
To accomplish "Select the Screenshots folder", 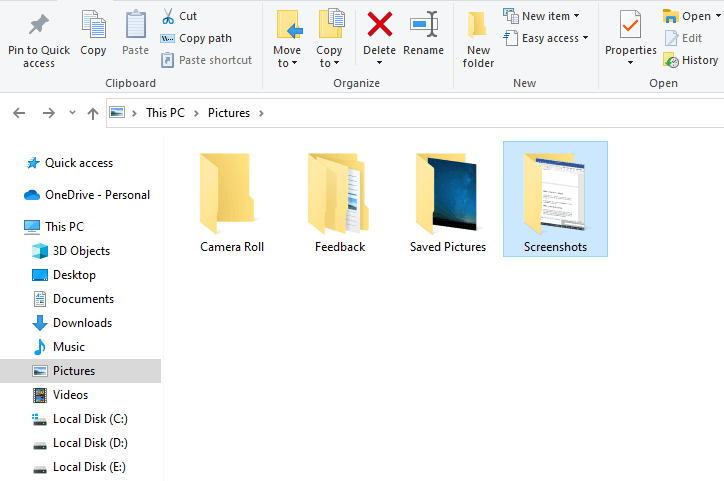I will (555, 199).
